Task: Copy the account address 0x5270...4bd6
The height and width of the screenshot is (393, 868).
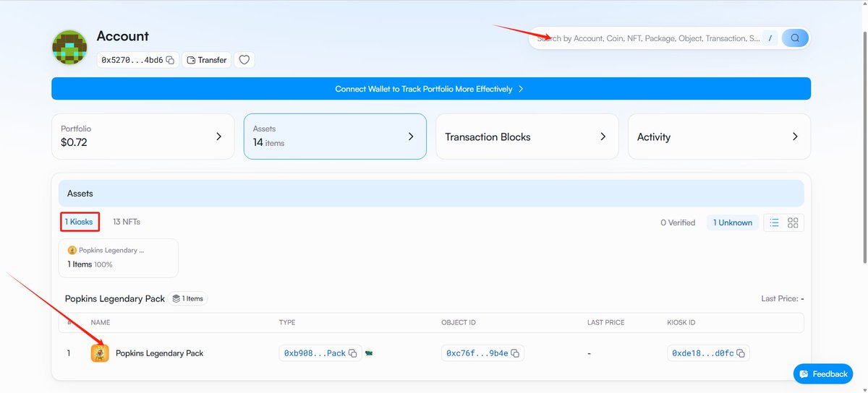Action: (170, 60)
